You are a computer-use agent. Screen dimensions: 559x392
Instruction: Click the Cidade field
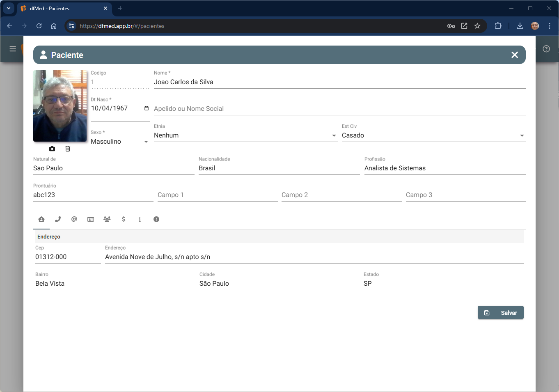point(279,284)
